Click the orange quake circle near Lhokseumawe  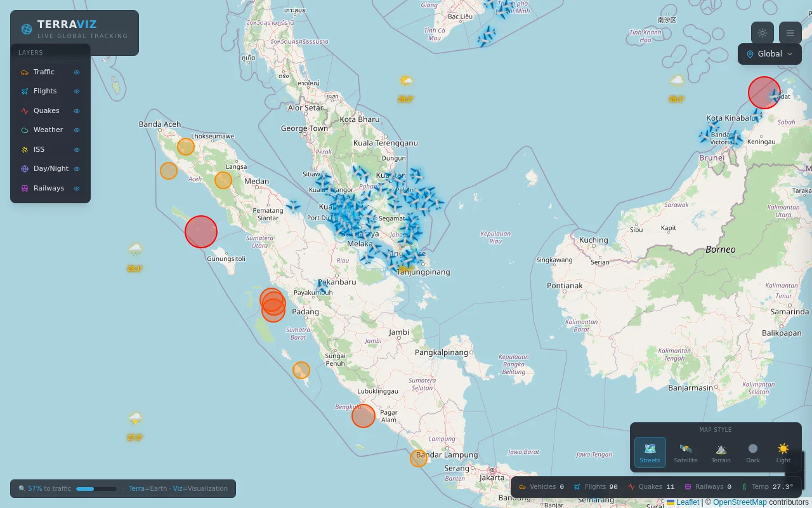pos(186,147)
